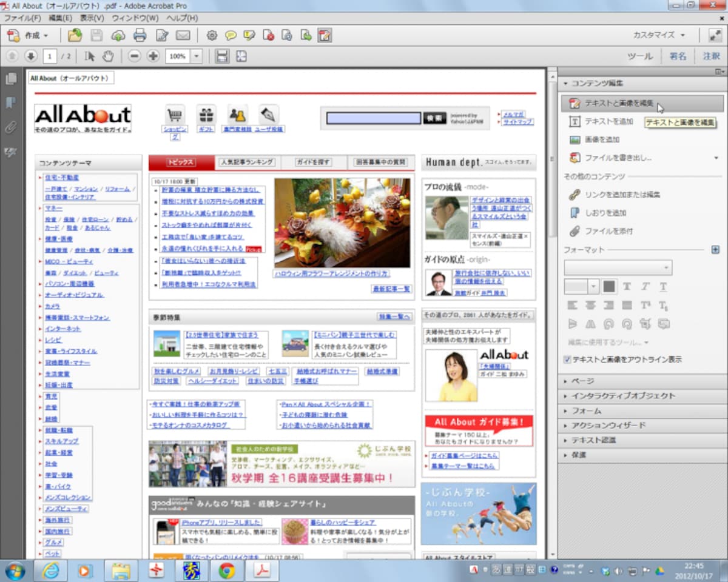Expand the フォーム panel section

642,410
